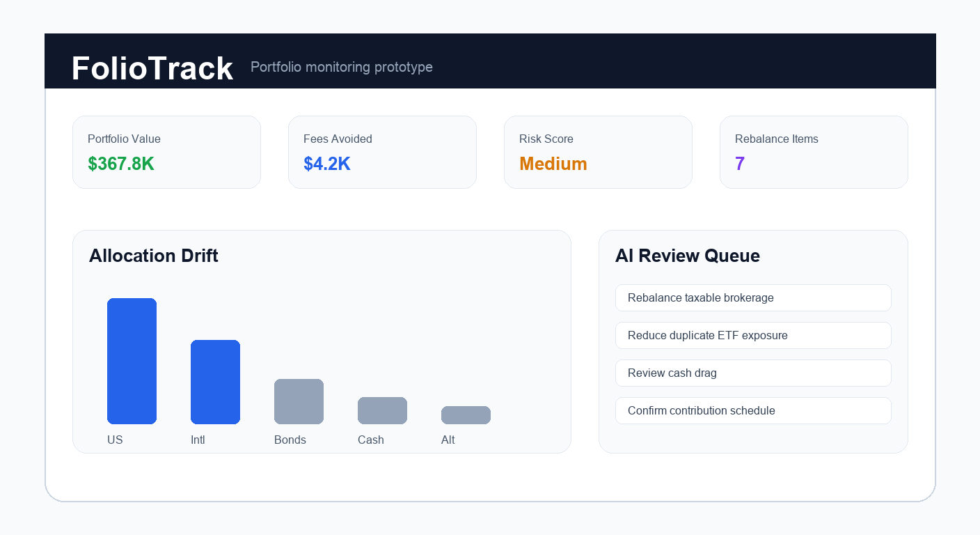
Task: Select the US allocation bar
Action: [x=132, y=361]
